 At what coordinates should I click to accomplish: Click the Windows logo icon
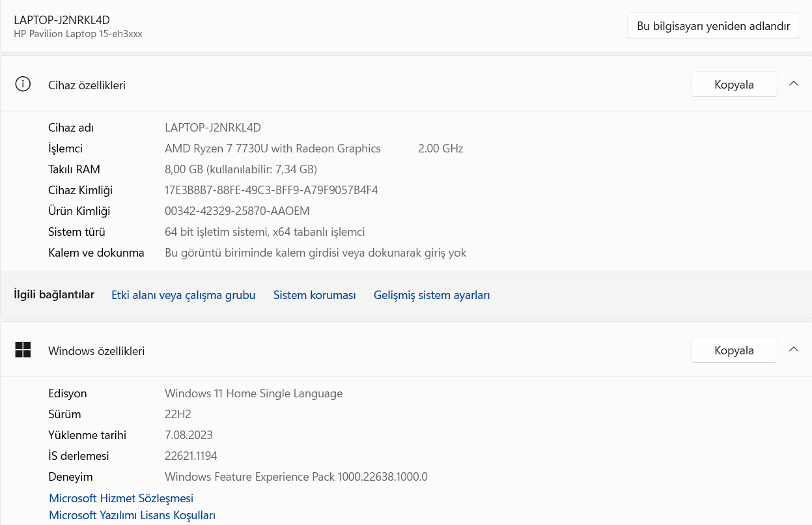(x=23, y=350)
